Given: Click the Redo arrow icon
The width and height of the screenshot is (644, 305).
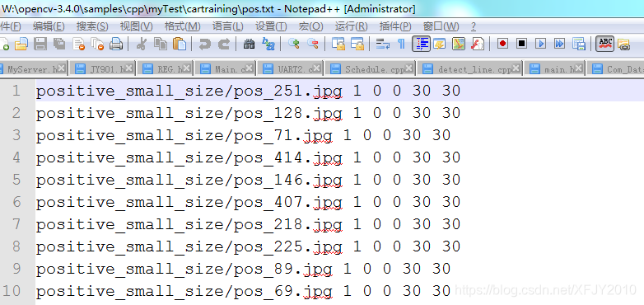Looking at the screenshot, I should [223, 44].
